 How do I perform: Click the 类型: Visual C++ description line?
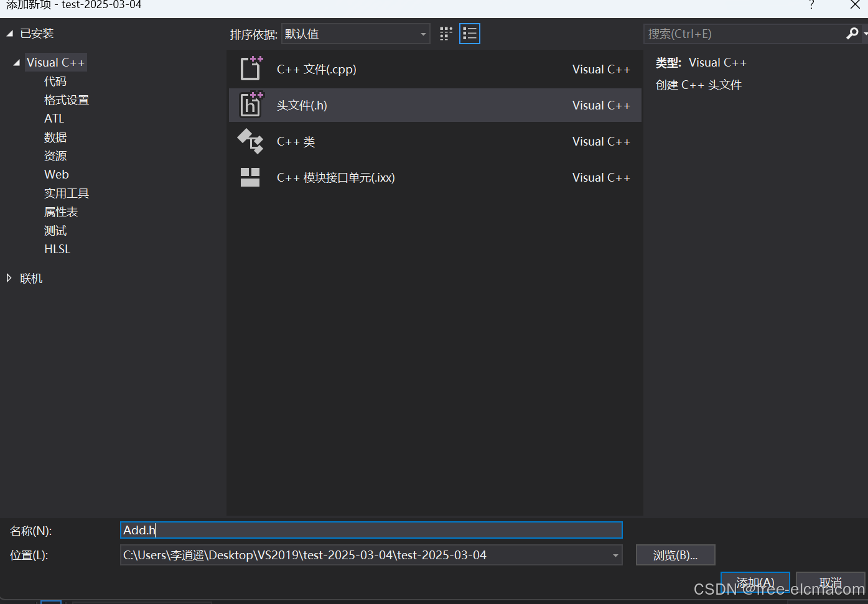pos(701,62)
